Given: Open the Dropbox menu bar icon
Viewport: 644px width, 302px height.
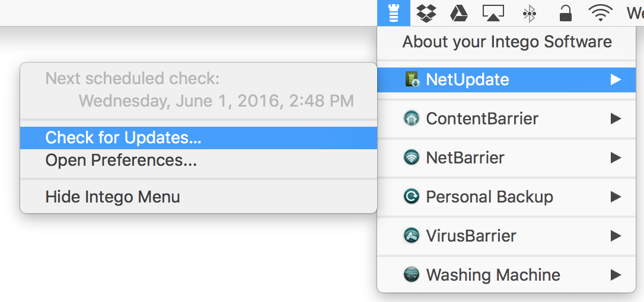Looking at the screenshot, I should (426, 13).
